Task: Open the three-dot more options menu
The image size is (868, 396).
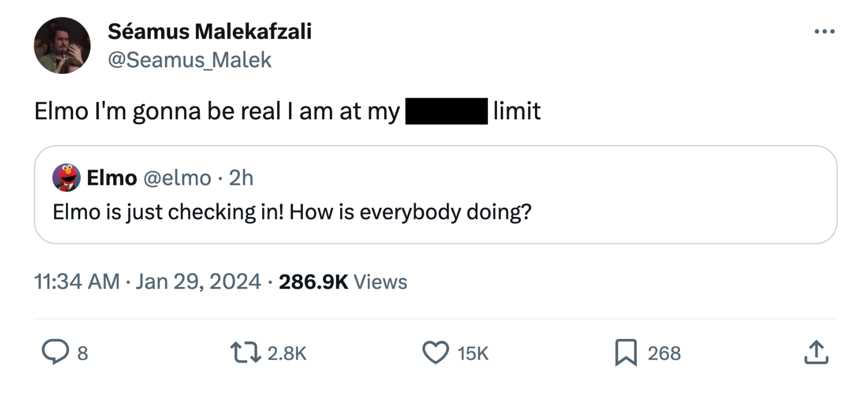Action: pos(824,32)
